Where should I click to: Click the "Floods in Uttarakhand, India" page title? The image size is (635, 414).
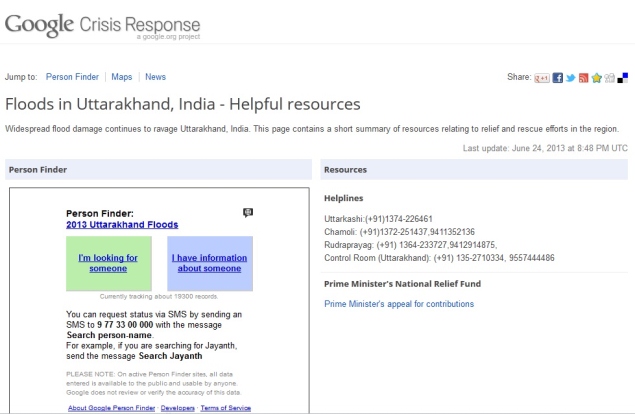click(x=183, y=104)
